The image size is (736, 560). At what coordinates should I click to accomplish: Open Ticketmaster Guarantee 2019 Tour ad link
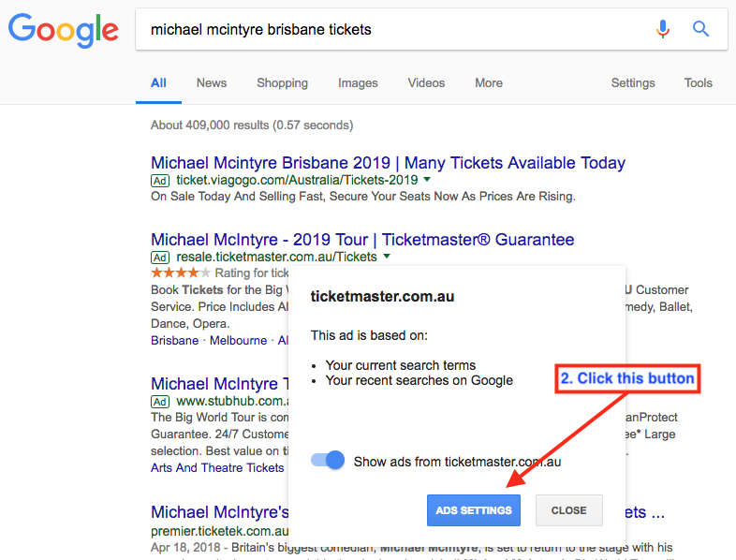click(362, 240)
